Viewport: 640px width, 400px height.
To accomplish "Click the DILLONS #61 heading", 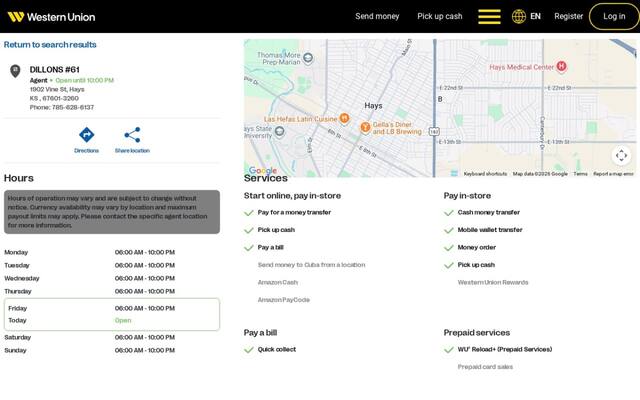I will point(55,69).
